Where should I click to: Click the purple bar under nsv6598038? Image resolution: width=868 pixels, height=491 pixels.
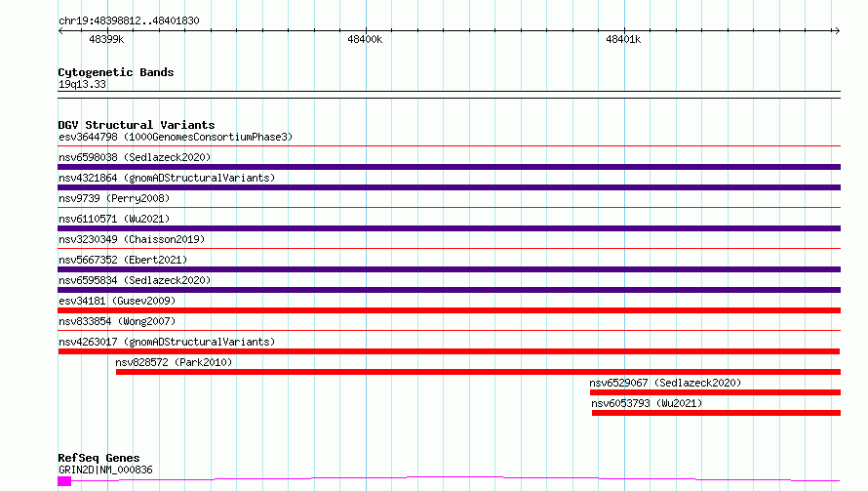click(x=449, y=167)
